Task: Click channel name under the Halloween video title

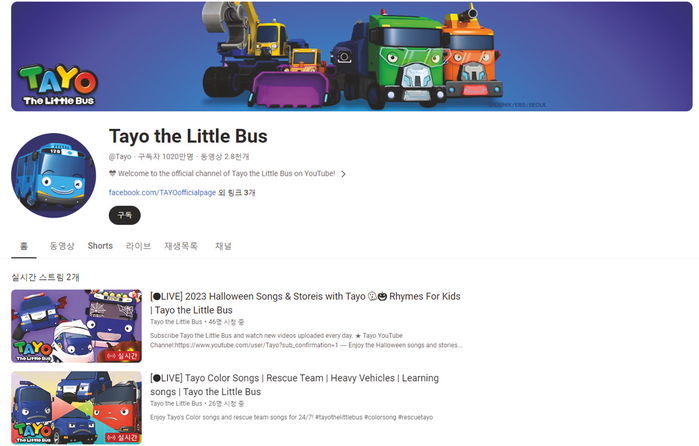Action: (176, 322)
